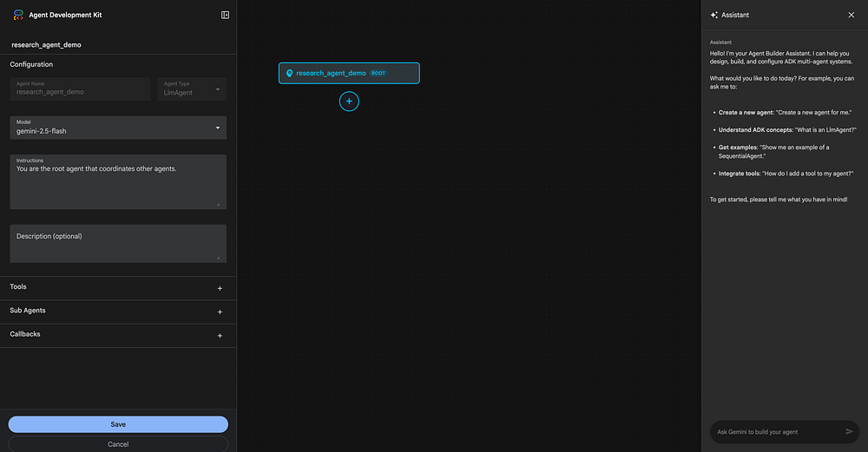This screenshot has width=868, height=452.
Task: Expand the Tools section
Action: click(x=118, y=288)
